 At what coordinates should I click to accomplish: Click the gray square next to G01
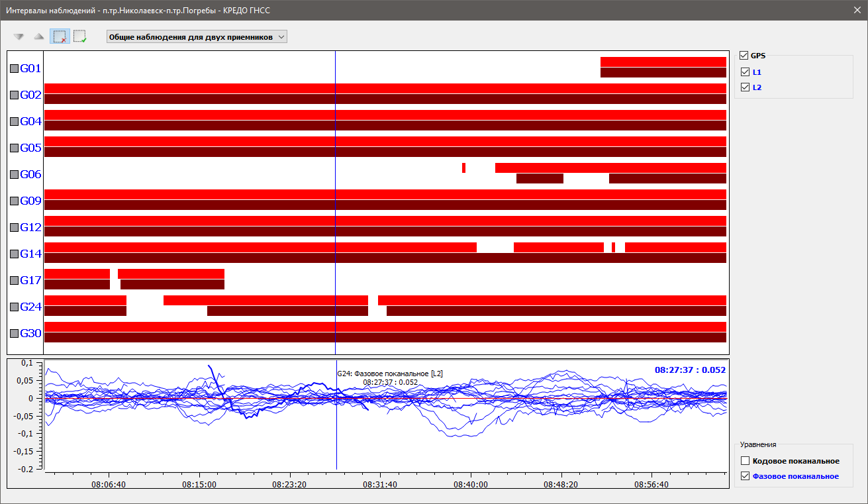pyautogui.click(x=14, y=68)
